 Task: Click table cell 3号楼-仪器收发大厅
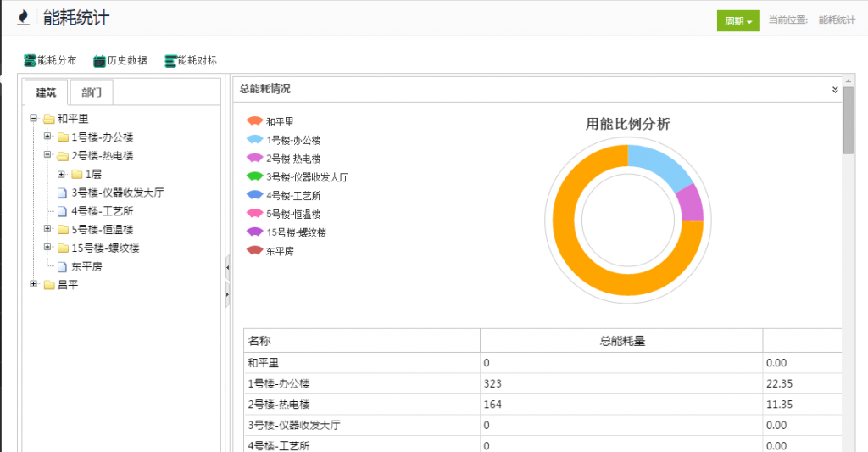pos(362,425)
